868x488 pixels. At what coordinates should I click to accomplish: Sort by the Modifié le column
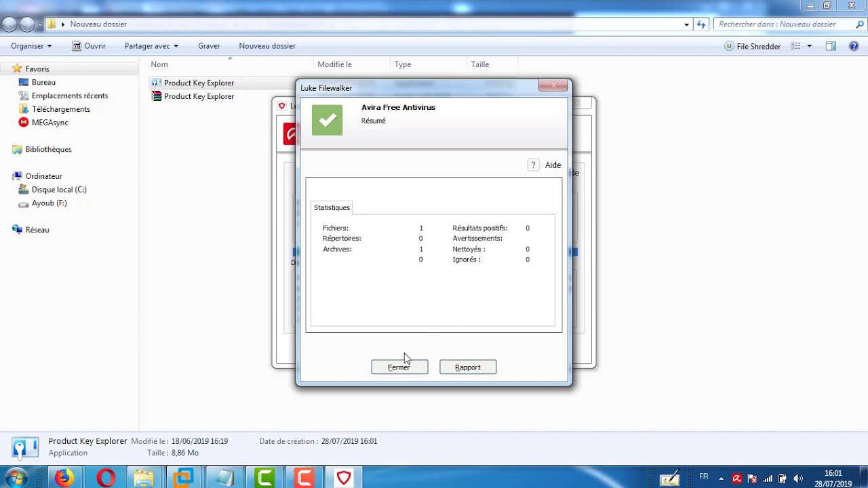click(x=334, y=64)
